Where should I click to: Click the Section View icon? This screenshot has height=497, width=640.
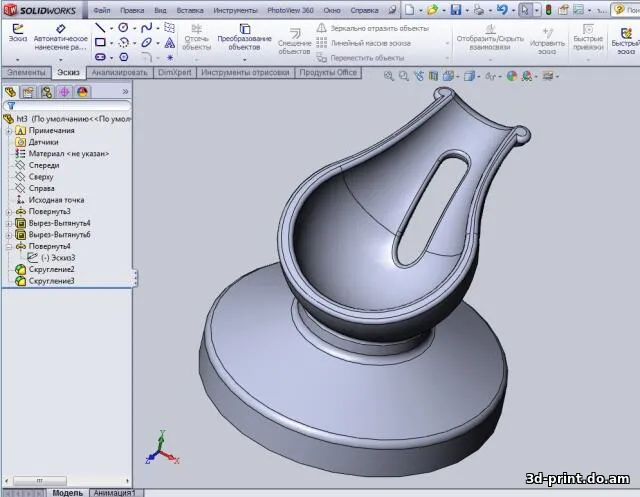[x=433, y=75]
